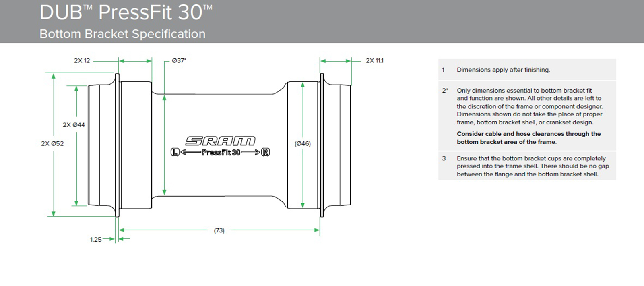Screen dimensions: 644x286
Task: Select note starting "Only dimensions essential to bottom bracket"
Action: coord(530,106)
